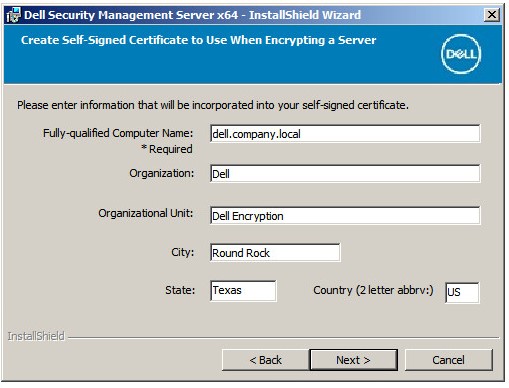The image size is (509, 388).
Task: Click the Country (2 letter abbrv:) label
Action: pyautogui.click(x=373, y=290)
